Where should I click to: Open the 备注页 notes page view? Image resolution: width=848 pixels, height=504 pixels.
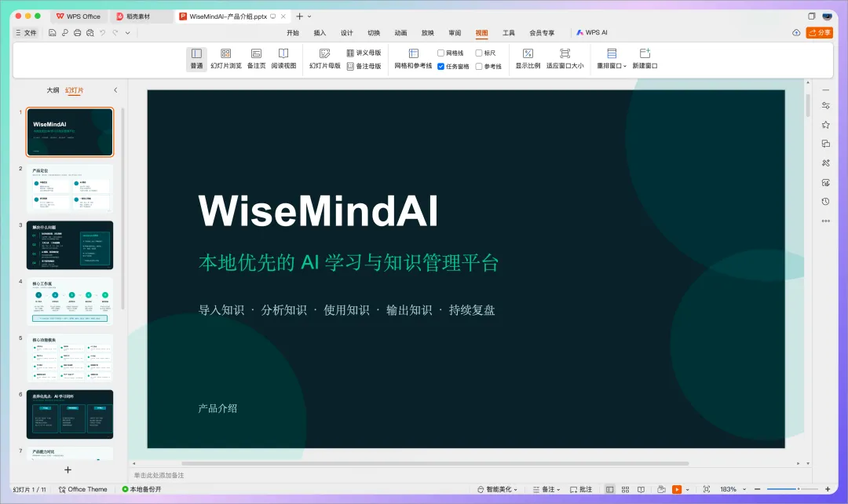256,59
